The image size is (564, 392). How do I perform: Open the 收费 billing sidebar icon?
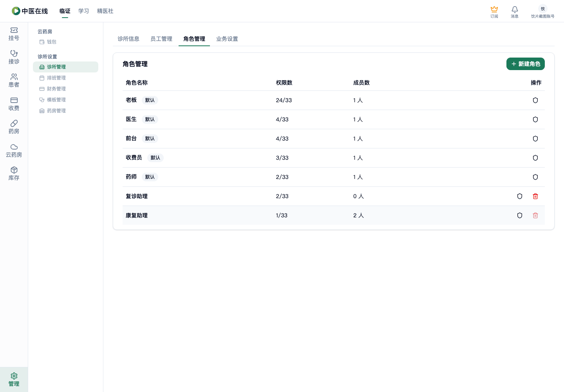(14, 104)
